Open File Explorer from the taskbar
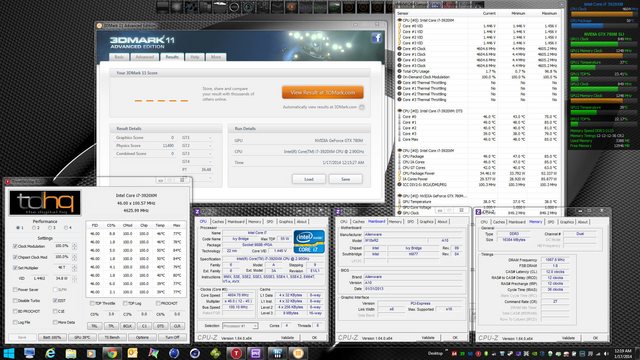This screenshot has height=360, width=640. (71, 353)
